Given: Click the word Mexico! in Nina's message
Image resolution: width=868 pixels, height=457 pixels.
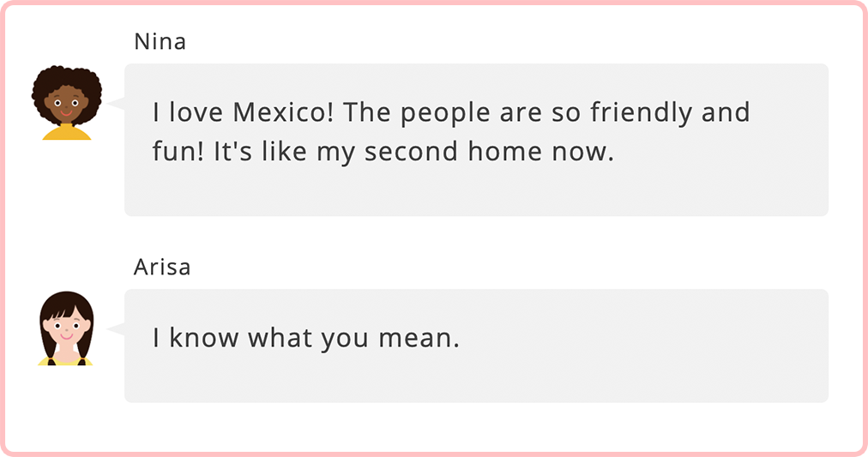Looking at the screenshot, I should [x=283, y=112].
